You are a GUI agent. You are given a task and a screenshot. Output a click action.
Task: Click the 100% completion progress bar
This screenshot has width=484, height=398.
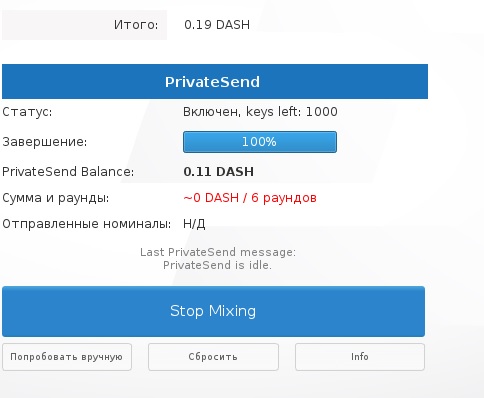click(260, 142)
